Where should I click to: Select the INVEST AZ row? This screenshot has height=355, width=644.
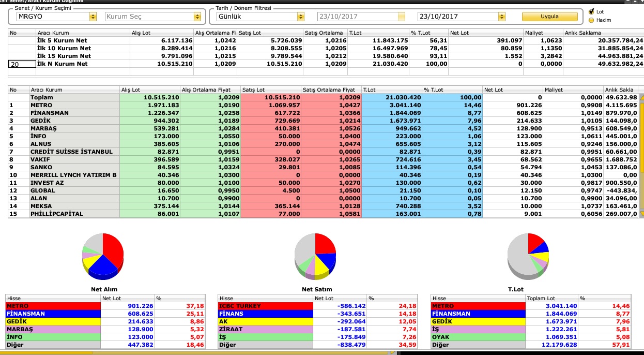[323, 183]
